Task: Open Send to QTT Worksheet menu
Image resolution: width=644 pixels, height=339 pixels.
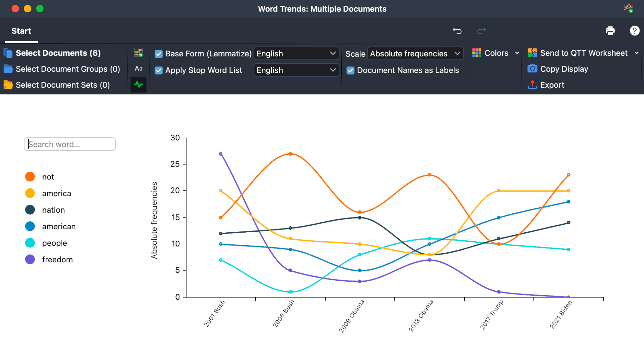Action: pos(583,53)
